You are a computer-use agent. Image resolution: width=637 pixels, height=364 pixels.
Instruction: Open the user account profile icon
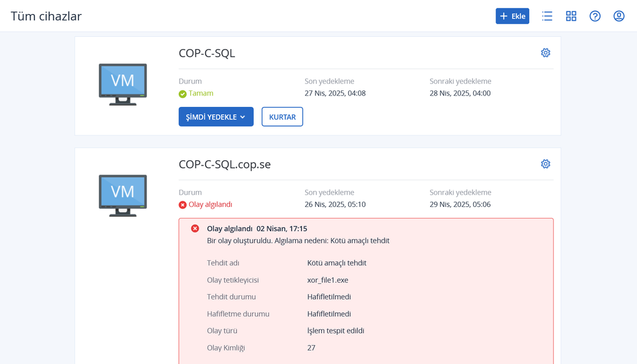[619, 16]
